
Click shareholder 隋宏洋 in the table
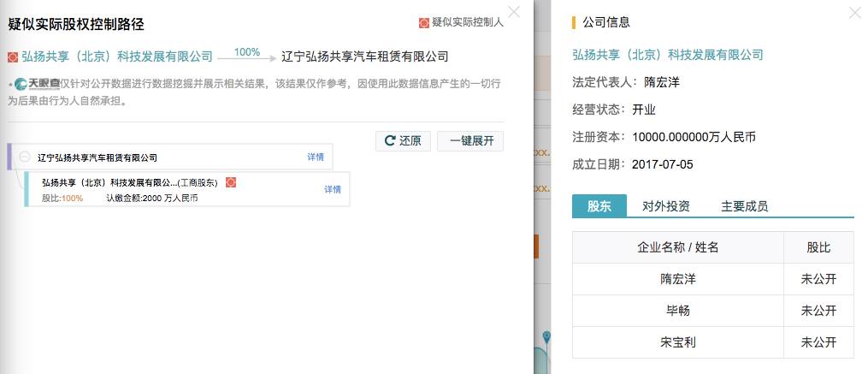point(677,279)
